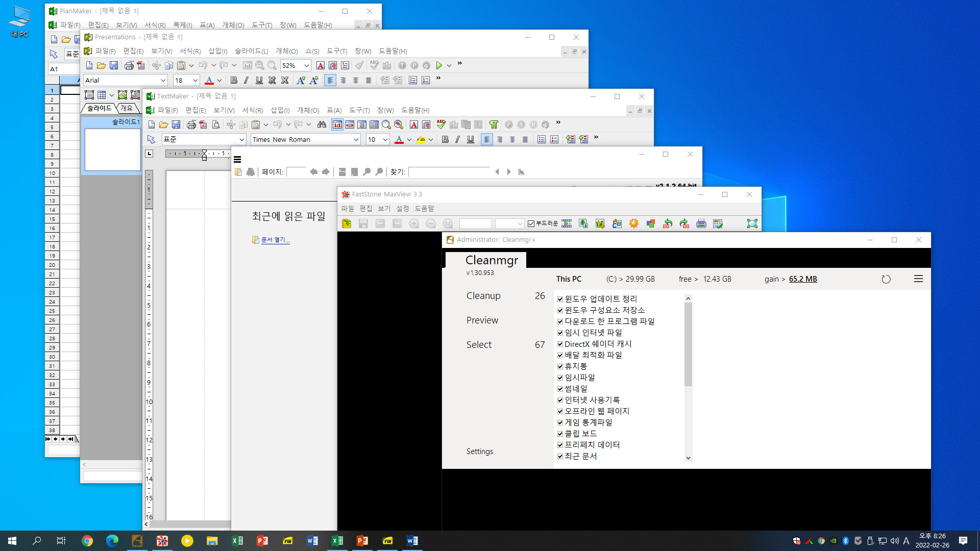
Task: Open Settings in Cleanmgr+
Action: [x=479, y=452]
